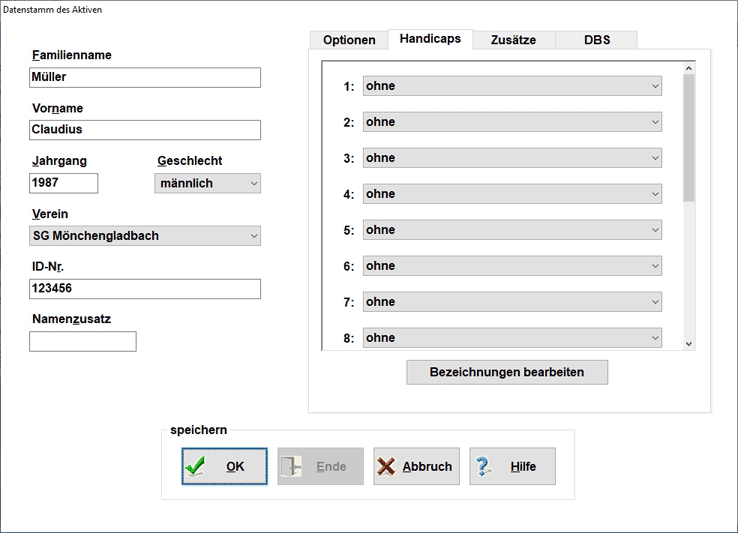This screenshot has height=533, width=738.
Task: Click the scroll down arrow in handicap list
Action: tap(688, 343)
